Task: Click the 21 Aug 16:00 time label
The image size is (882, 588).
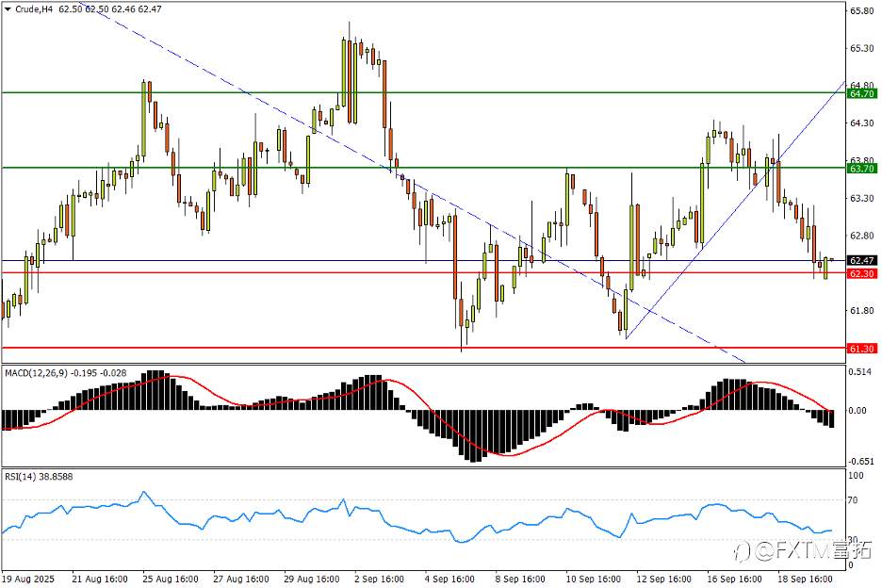Action: click(x=100, y=579)
